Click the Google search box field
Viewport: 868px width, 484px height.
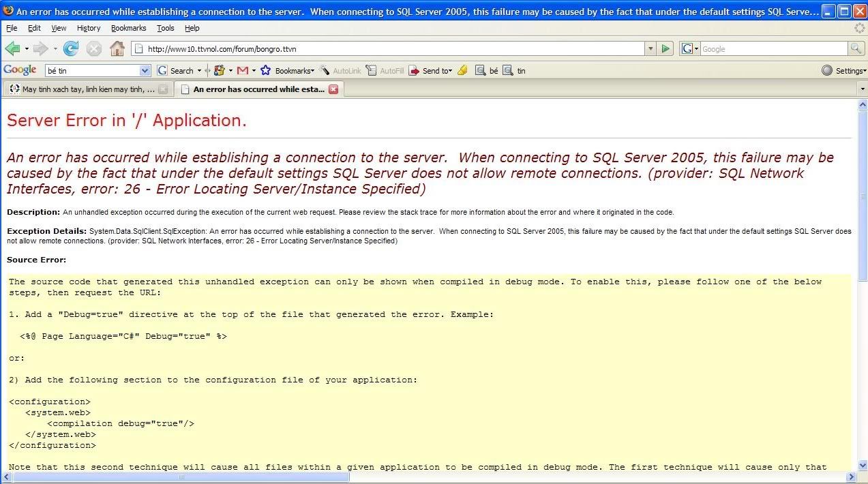point(774,48)
